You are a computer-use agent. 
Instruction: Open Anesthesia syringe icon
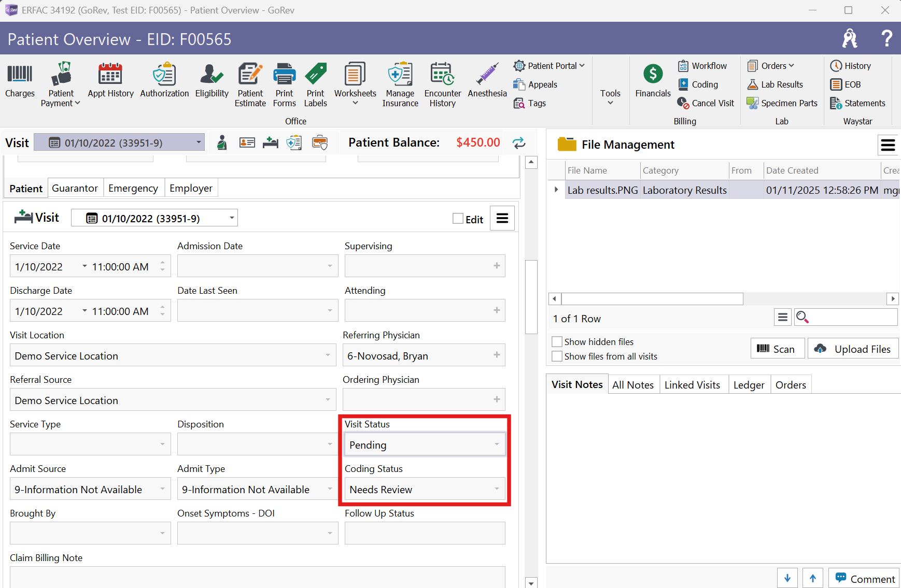[487, 80]
